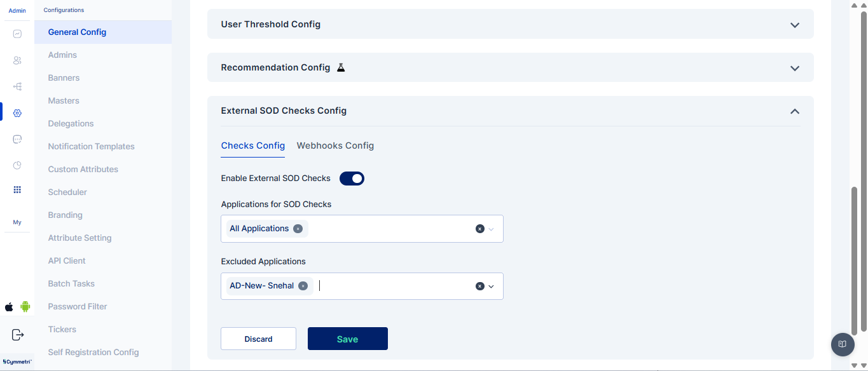
Task: Expand the User Threshold Config section
Action: tap(794, 25)
